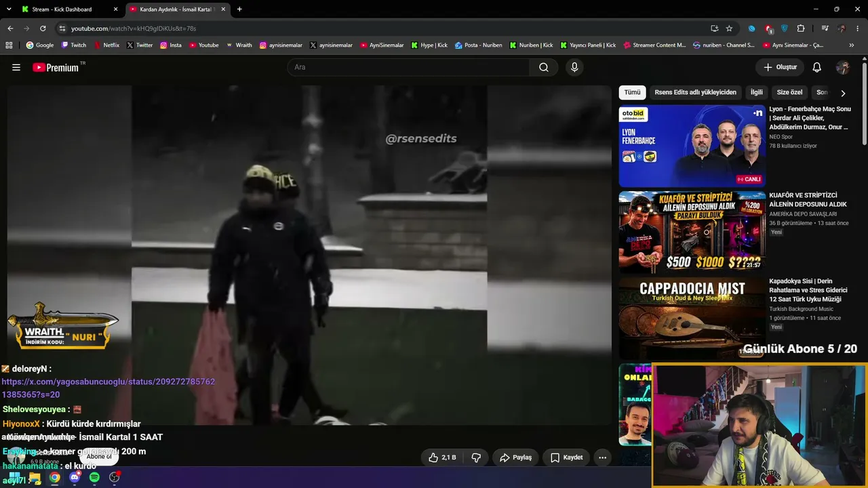This screenshot has height=488, width=868.
Task: Open Lyon - Fenerbahçe live video thumbnail
Action: (692, 146)
